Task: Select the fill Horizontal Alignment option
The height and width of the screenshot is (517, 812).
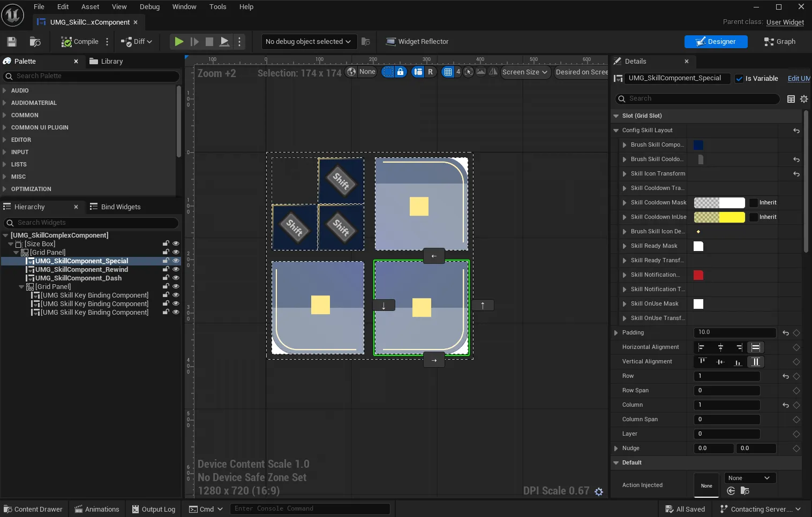Action: 756,347
